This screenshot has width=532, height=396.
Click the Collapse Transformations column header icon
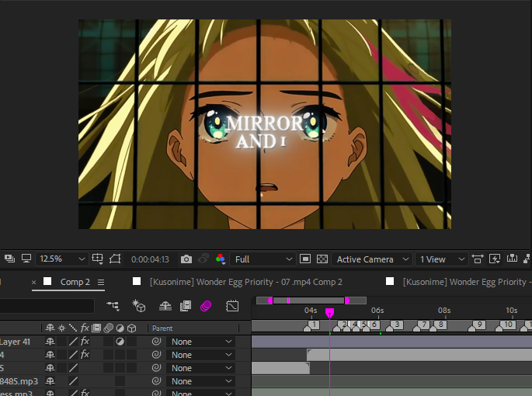[62, 328]
